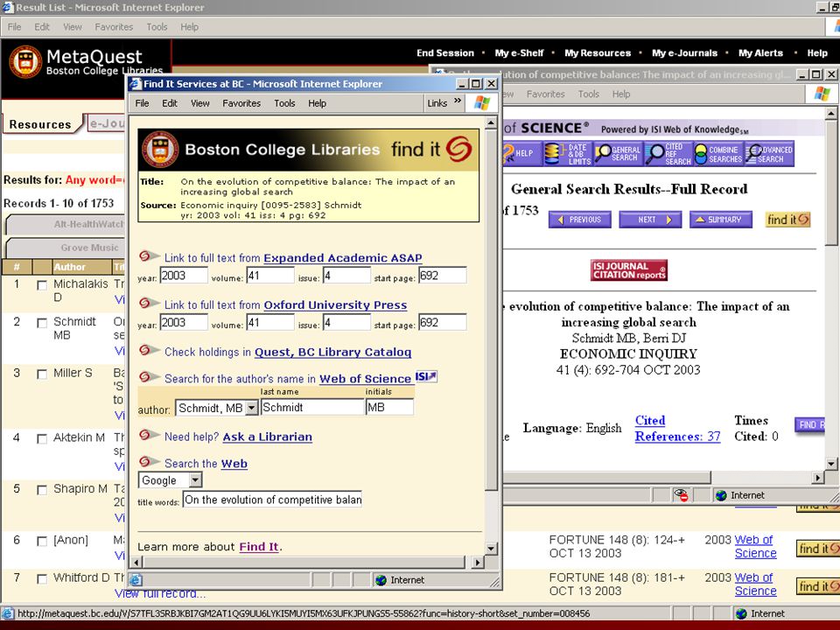Check the box for Miller S record
Image resolution: width=840 pixels, height=630 pixels.
42,374
